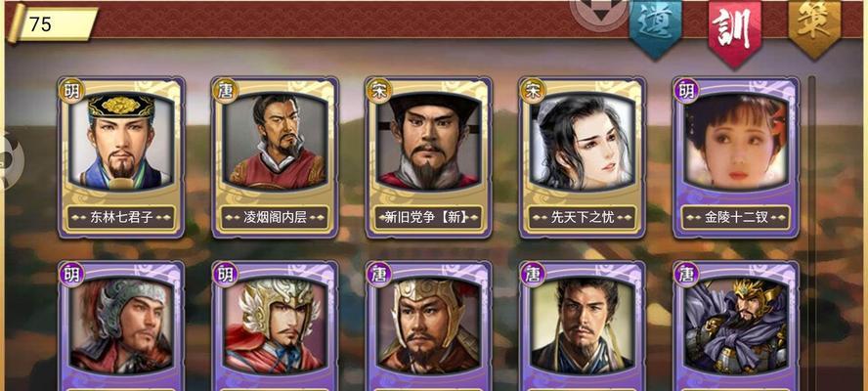
Task: Tap the half-hidden emblem on left edge
Action: coord(12,160)
